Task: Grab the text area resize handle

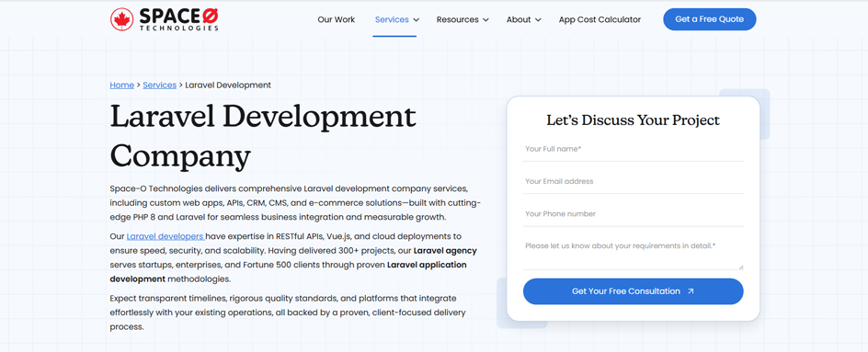Action: (x=740, y=267)
